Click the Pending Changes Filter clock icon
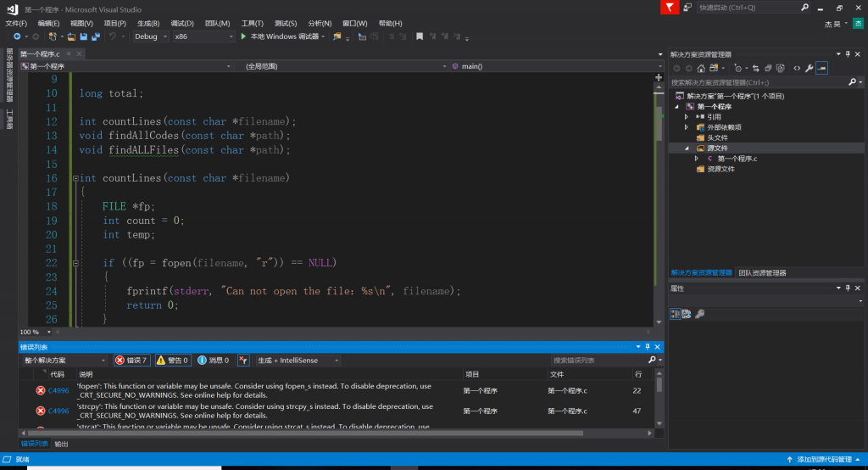Screen dimensions: 868x470 coord(737,68)
